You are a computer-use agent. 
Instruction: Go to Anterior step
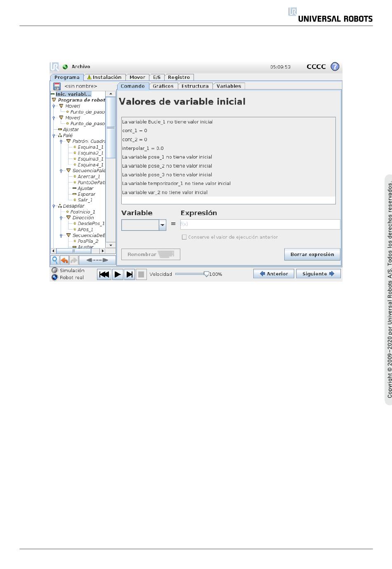click(x=274, y=274)
